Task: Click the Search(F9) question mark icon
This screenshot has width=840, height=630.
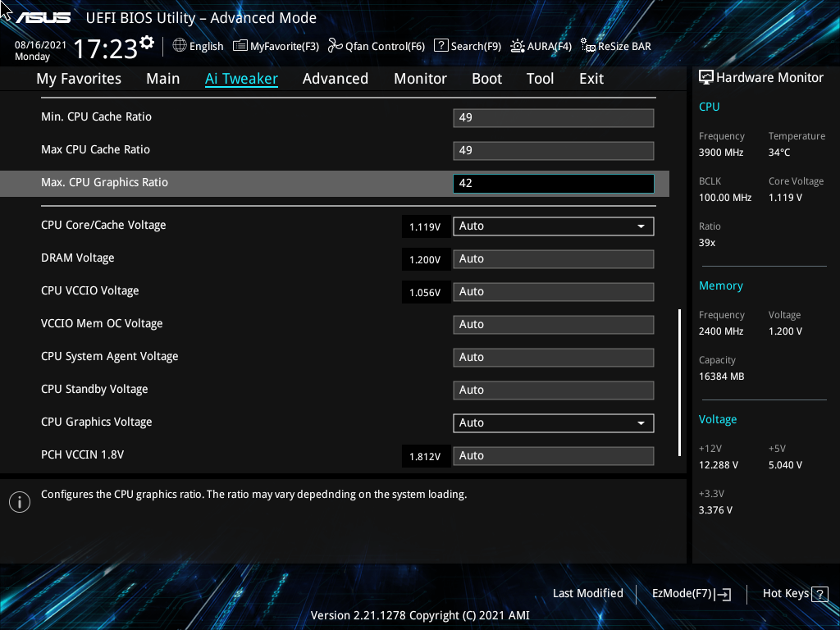Action: pyautogui.click(x=441, y=46)
